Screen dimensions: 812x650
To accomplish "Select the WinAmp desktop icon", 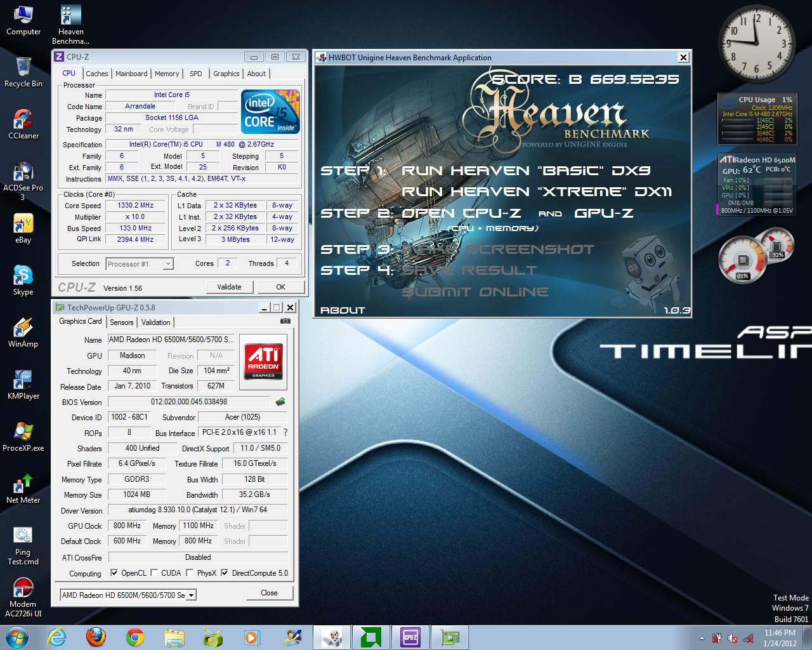I will point(23,332).
